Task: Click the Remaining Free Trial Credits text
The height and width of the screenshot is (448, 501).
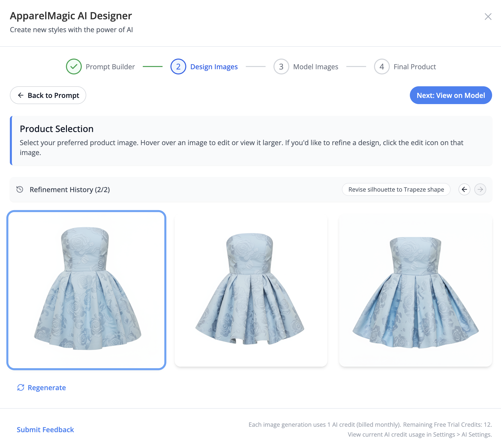Action: [447, 425]
